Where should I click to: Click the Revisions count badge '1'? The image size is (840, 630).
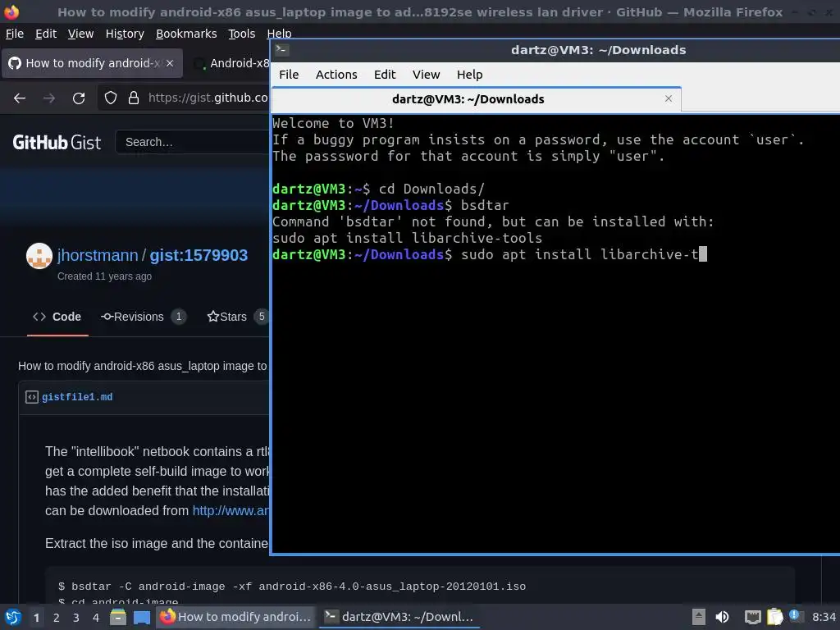point(178,317)
